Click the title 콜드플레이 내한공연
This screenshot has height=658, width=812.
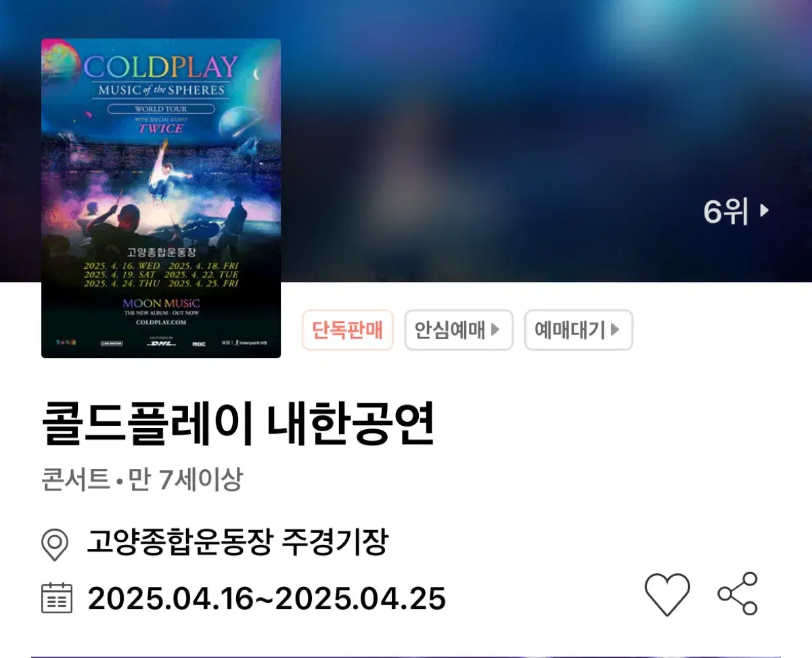pyautogui.click(x=238, y=424)
